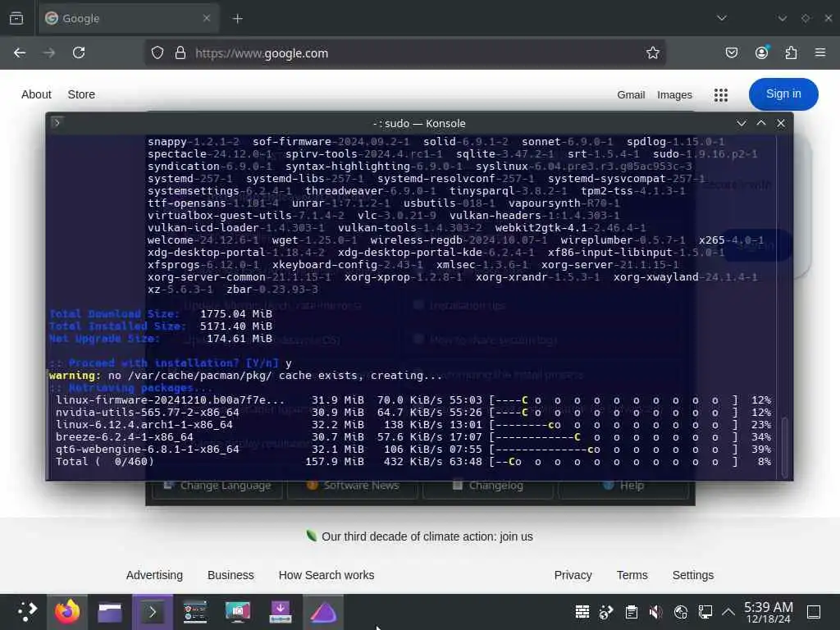840x630 pixels.
Task: Open the Privacy footer link
Action: [x=573, y=575]
